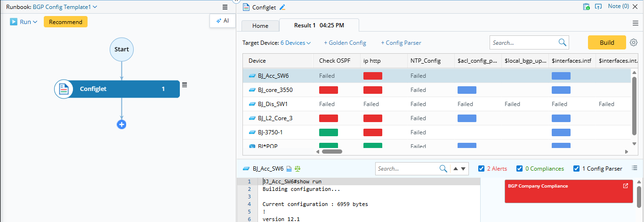Click the share/export icon beside Note
Image resolution: width=644 pixels, height=222 pixels.
(x=598, y=7)
